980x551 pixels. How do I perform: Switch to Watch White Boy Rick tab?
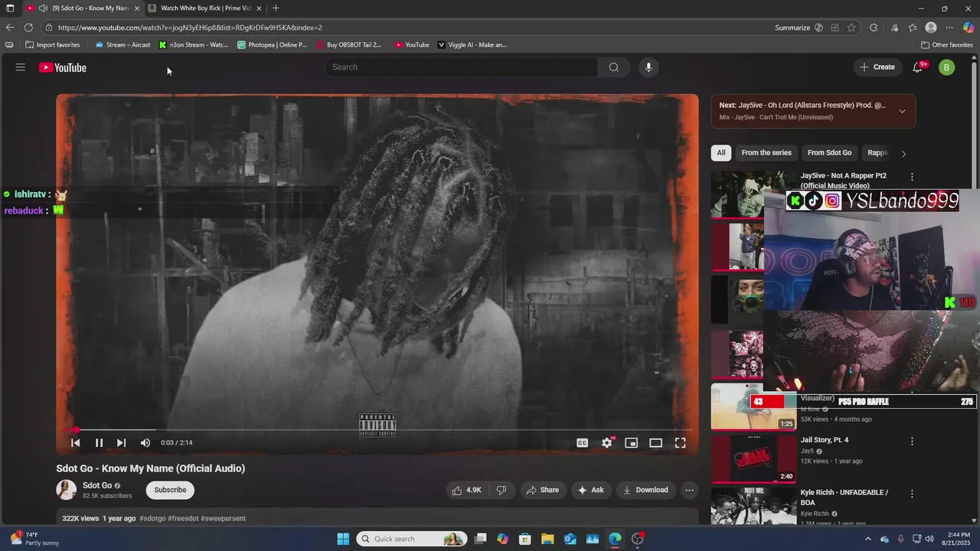[205, 8]
